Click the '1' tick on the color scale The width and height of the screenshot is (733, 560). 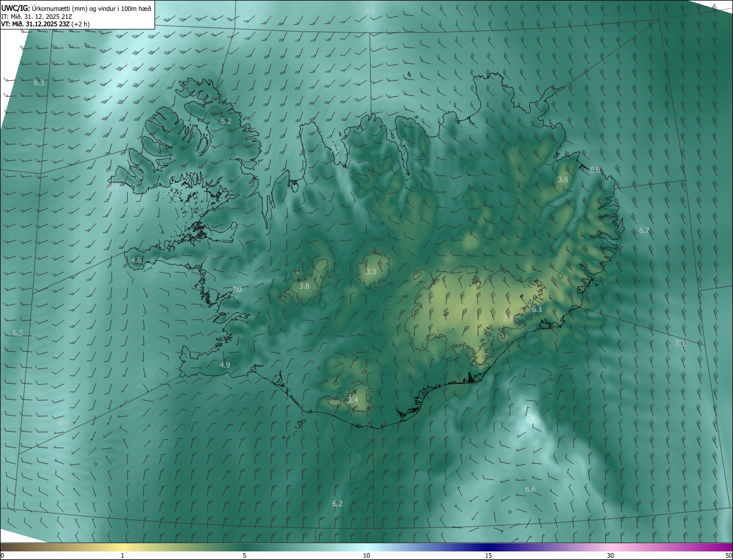tap(123, 555)
